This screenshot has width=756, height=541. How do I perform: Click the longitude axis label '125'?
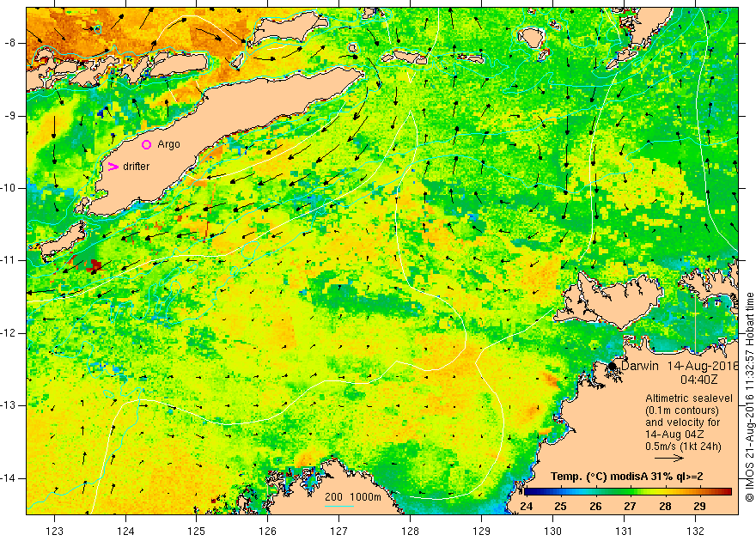[196, 531]
